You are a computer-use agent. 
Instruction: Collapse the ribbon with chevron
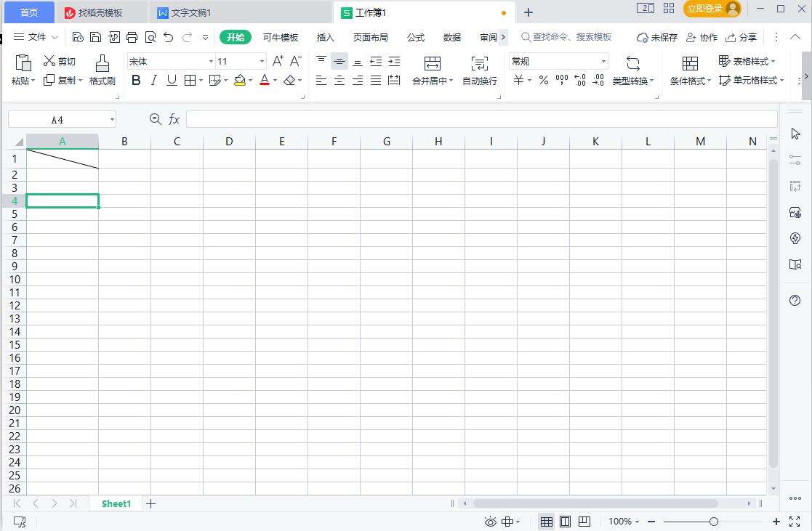pyautogui.click(x=795, y=37)
